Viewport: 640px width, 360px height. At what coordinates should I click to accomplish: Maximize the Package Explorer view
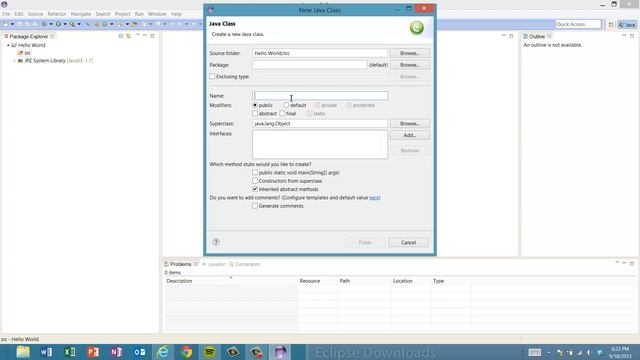click(x=152, y=36)
